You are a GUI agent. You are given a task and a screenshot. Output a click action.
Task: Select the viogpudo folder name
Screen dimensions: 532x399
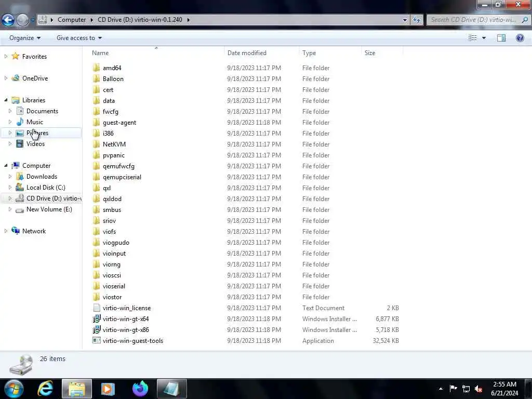click(116, 243)
